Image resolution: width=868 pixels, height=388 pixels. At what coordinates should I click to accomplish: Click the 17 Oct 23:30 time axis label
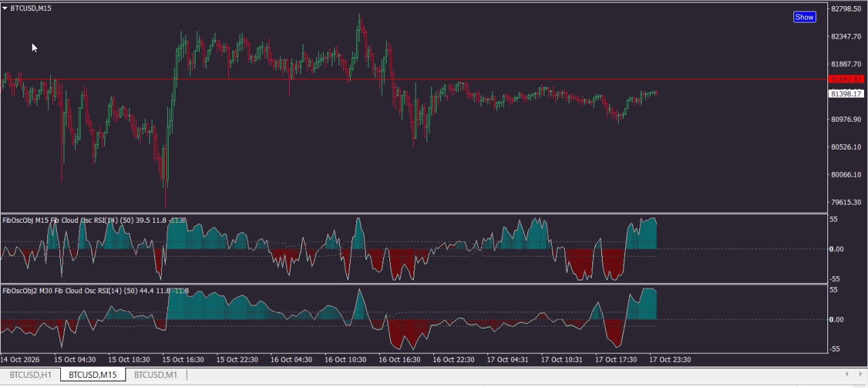click(670, 360)
